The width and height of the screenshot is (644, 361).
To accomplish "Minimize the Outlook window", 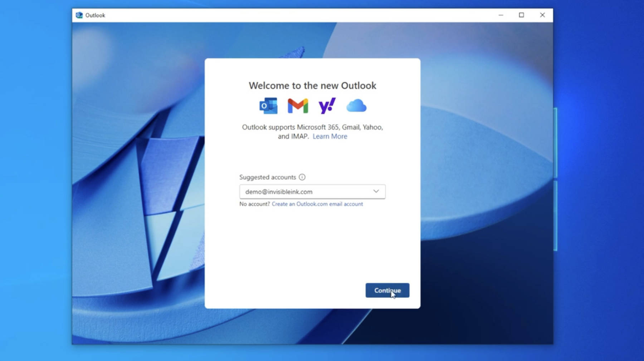I will (501, 15).
